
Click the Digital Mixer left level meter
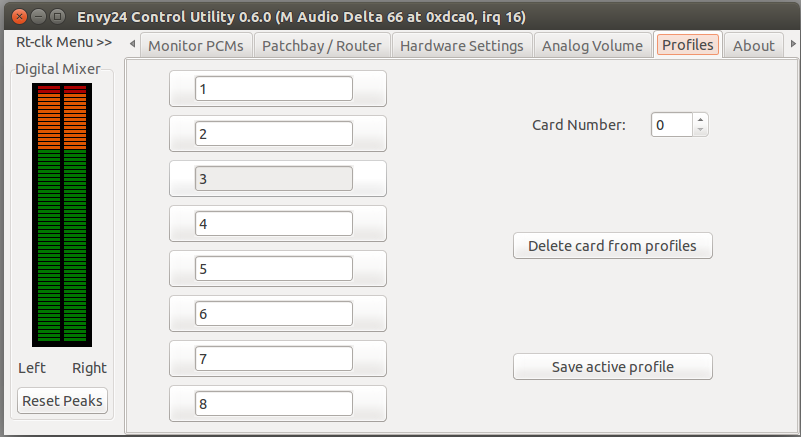(x=49, y=214)
